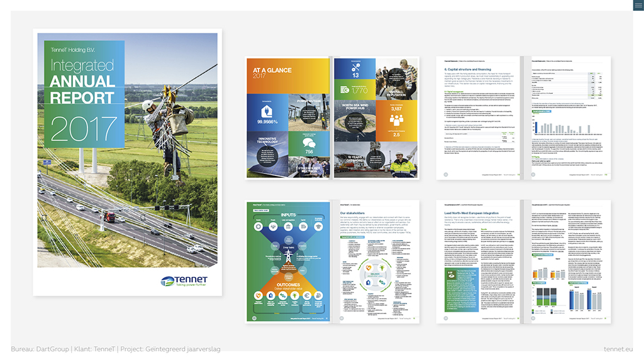Click 'TenneT Holding B.V.' on the cover
Viewport: 644px width, 362px height.
pyautogui.click(x=73, y=50)
